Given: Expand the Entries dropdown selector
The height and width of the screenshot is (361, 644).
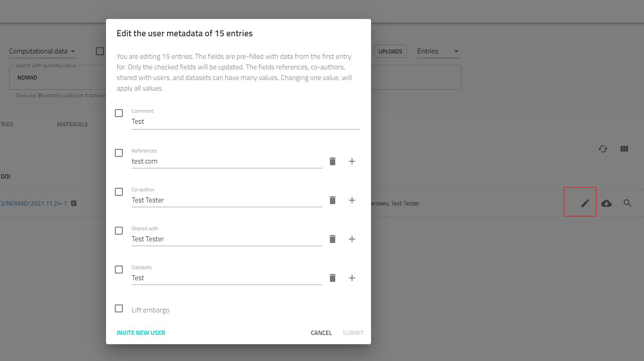Looking at the screenshot, I should (x=438, y=51).
